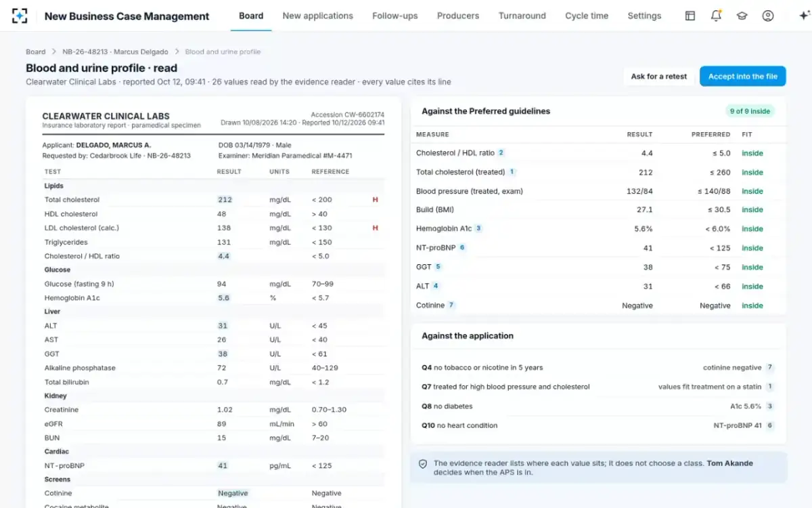Click the H flag on LDL cholesterol row
The image size is (812, 508).
tap(375, 228)
